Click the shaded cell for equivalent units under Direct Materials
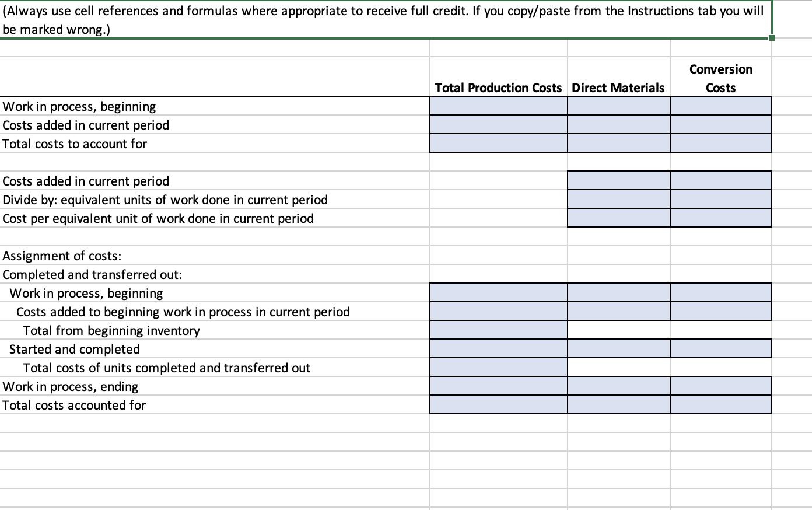This screenshot has height=510, width=812. click(x=618, y=199)
